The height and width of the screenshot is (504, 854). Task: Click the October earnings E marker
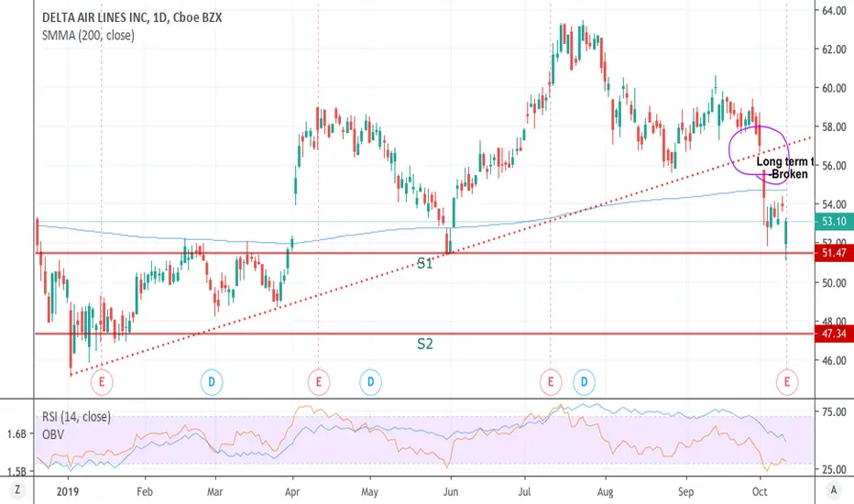786,382
